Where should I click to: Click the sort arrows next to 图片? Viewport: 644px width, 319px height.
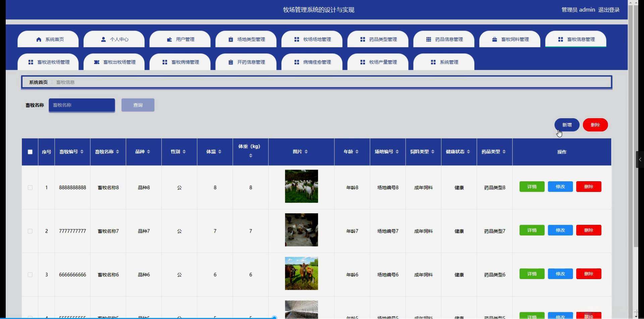click(x=306, y=152)
